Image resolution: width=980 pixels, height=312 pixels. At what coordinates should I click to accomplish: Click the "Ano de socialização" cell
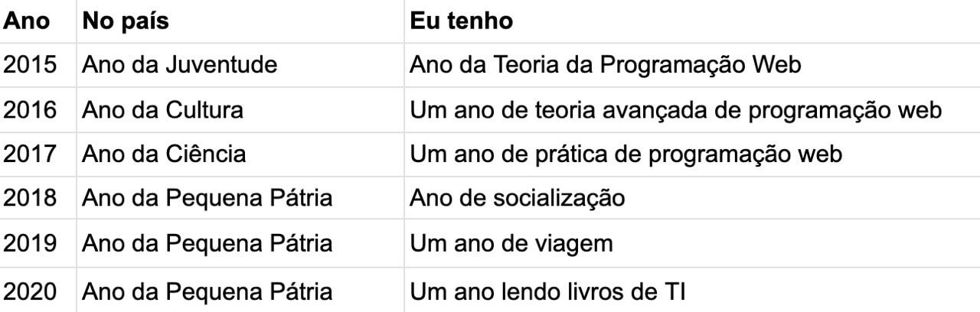tap(518, 198)
